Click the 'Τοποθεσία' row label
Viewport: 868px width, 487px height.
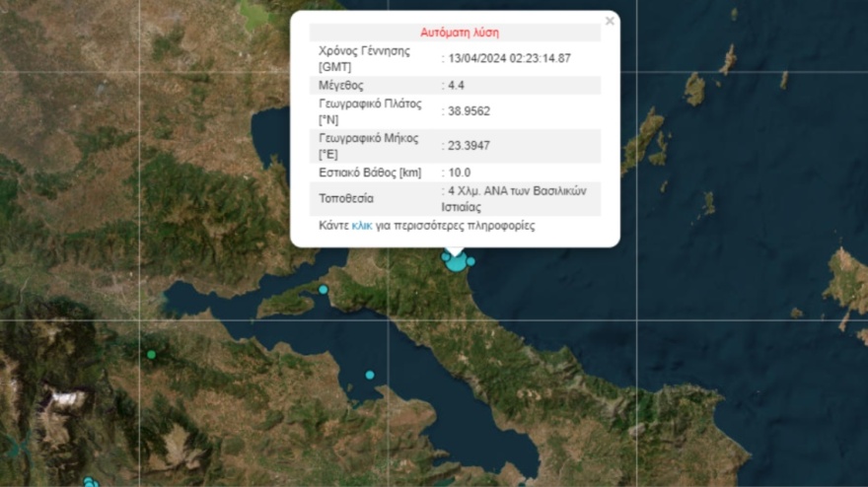point(346,199)
